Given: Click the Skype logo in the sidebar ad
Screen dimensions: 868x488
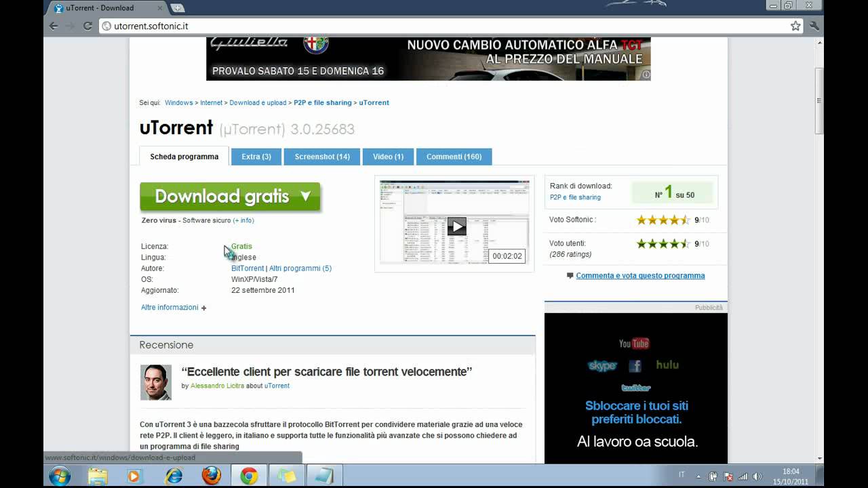Looking at the screenshot, I should point(602,366).
